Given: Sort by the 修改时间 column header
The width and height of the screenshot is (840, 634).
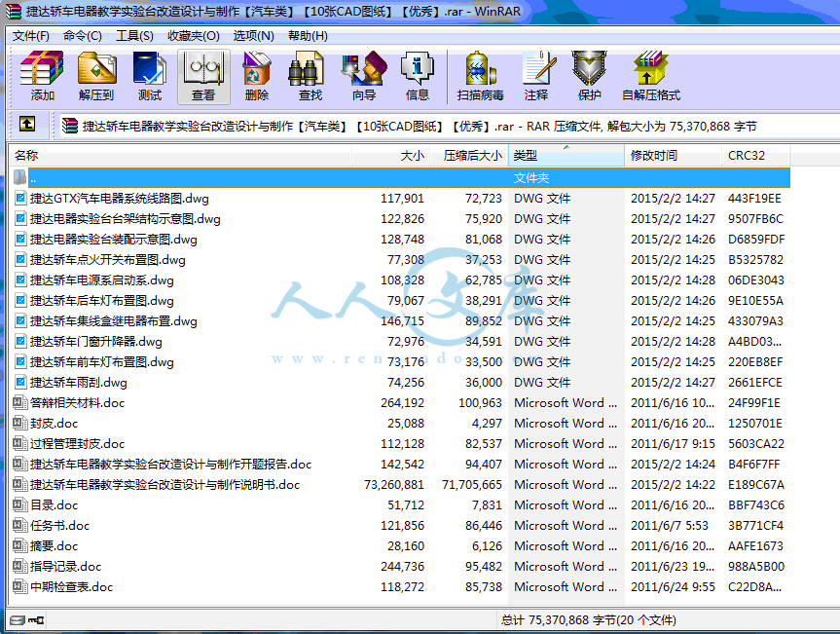Looking at the screenshot, I should pos(673,156).
